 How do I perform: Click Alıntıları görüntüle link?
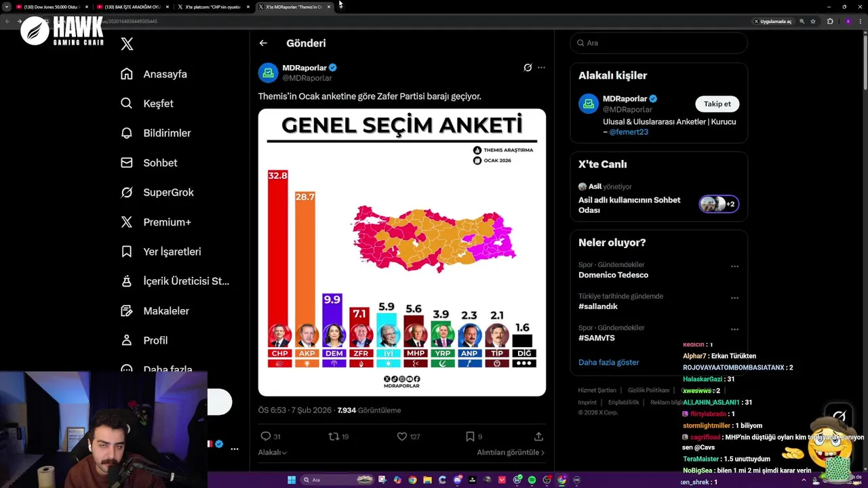point(511,452)
